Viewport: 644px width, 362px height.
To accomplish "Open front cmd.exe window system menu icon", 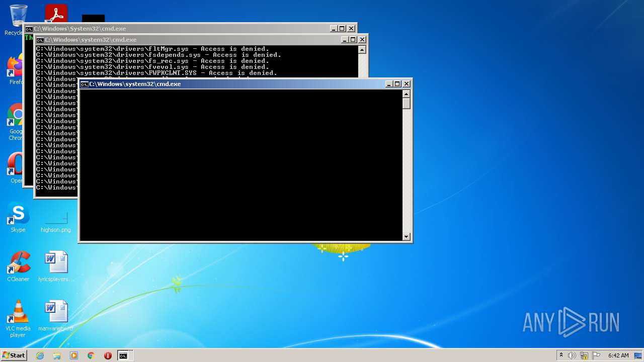I will (85, 84).
